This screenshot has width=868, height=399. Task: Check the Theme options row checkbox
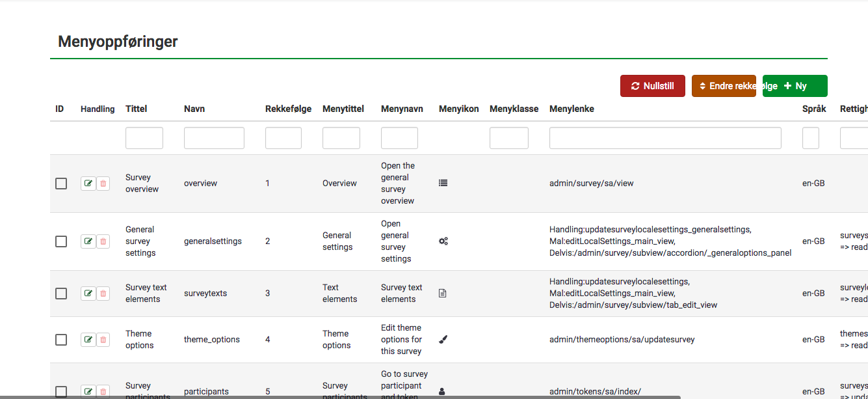coord(61,340)
